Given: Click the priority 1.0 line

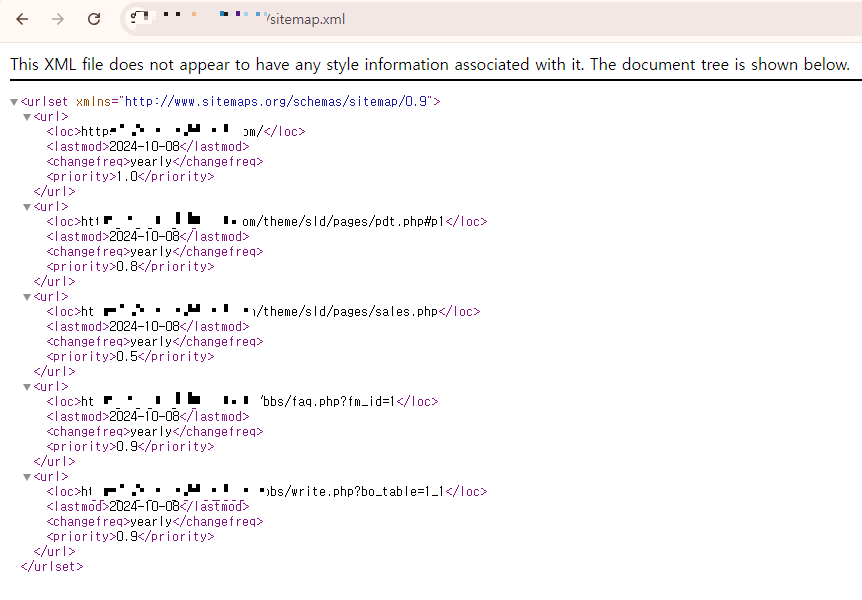Looking at the screenshot, I should pyautogui.click(x=130, y=177).
